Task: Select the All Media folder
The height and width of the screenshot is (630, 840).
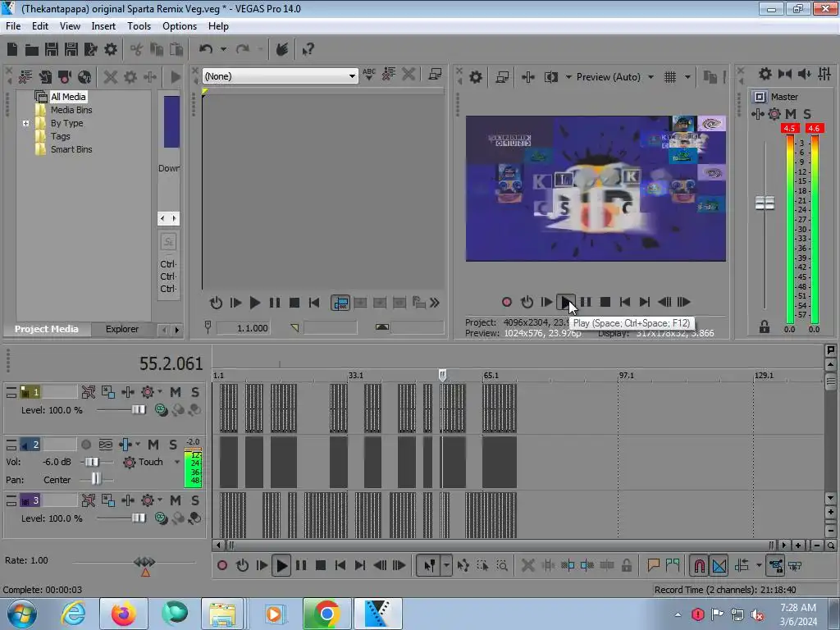Action: (68, 97)
